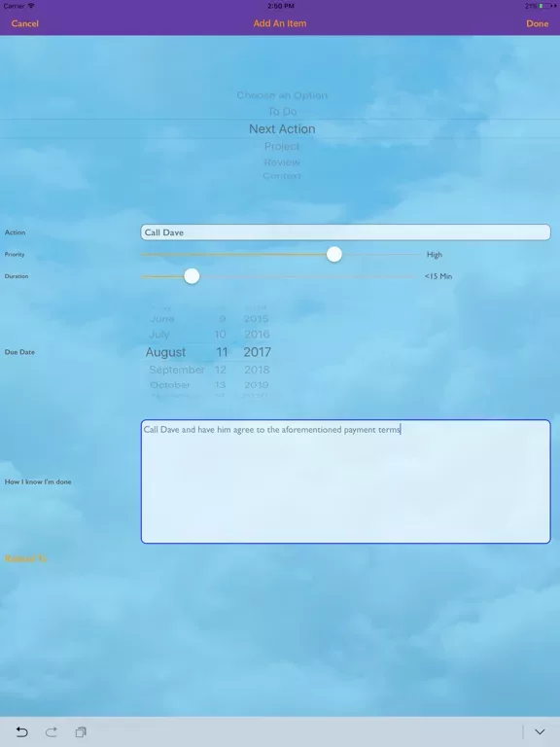Tap the selected month 'August'
The image size is (560, 747).
click(165, 352)
